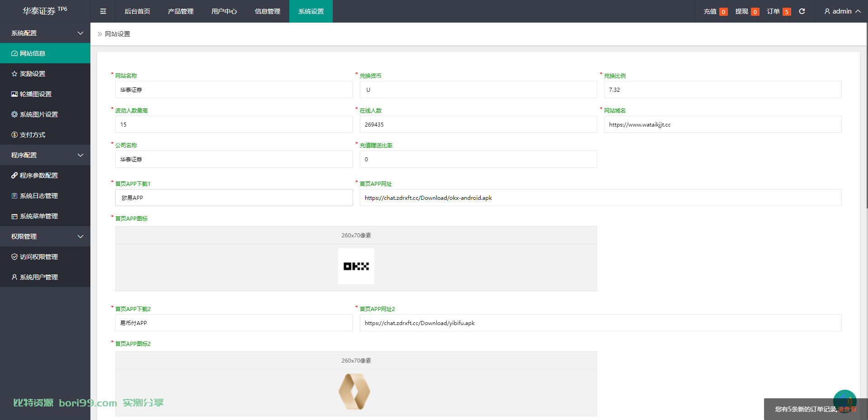Click the 首页APP图标2 260x70像素 header
Image resolution: width=868 pixels, height=420 pixels.
(x=356, y=360)
